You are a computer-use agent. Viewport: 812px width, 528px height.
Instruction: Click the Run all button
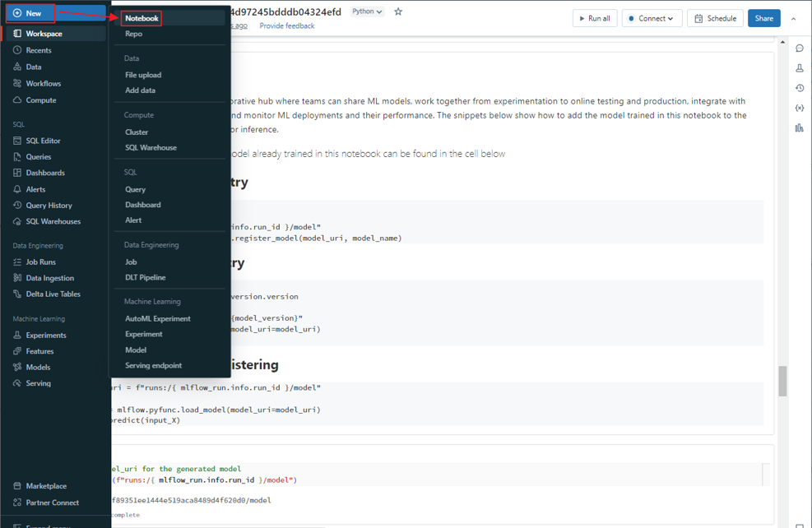click(x=594, y=18)
